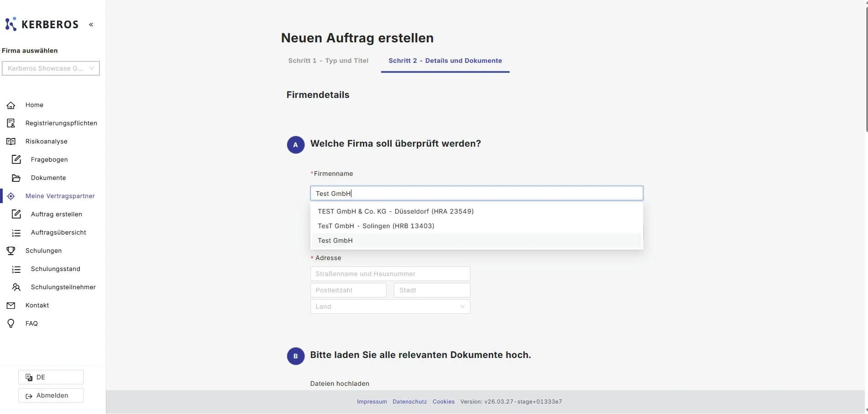
Task: Click the Dokumente folder icon
Action: pyautogui.click(x=16, y=178)
